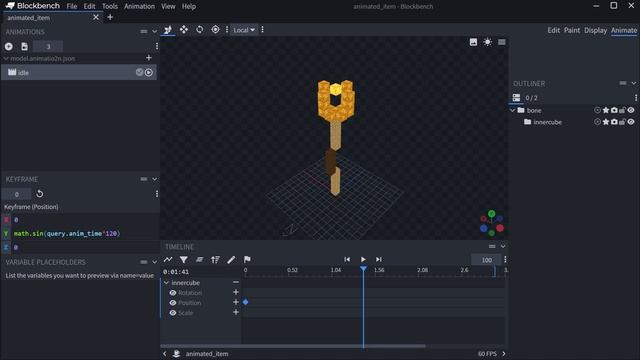Viewport: 640px width, 360px height.
Task: Toggle Scale channel visibility eye
Action: pyautogui.click(x=173, y=313)
